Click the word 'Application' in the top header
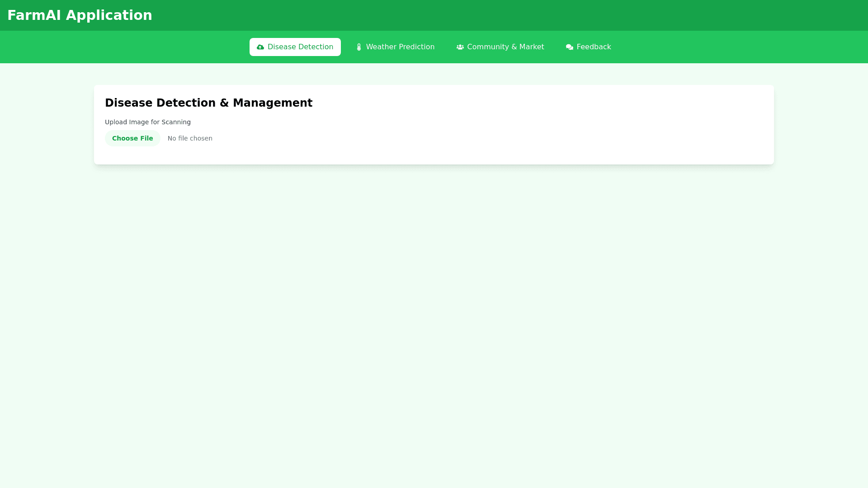 point(109,15)
